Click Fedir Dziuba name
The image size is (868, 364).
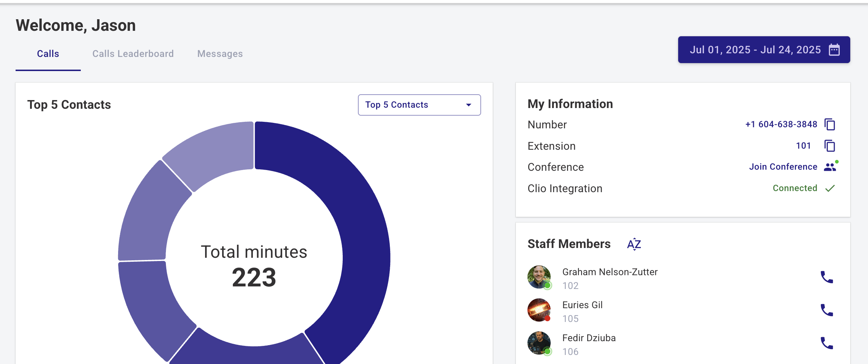[589, 338]
